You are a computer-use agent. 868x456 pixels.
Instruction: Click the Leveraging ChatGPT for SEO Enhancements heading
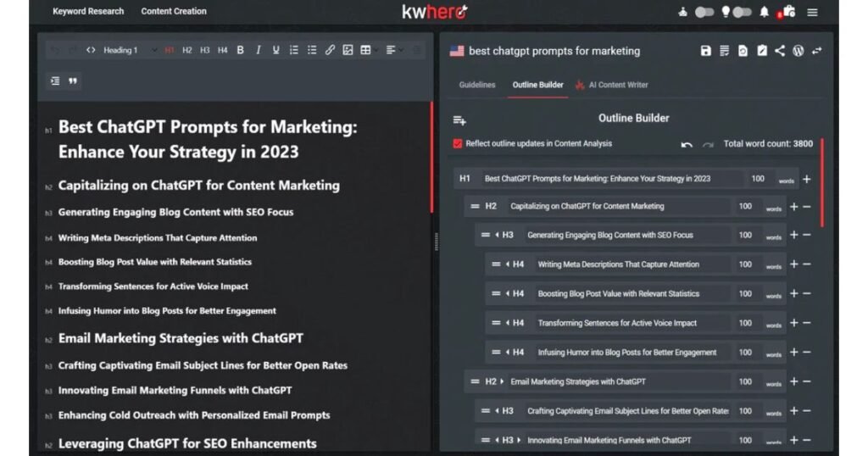(x=187, y=443)
